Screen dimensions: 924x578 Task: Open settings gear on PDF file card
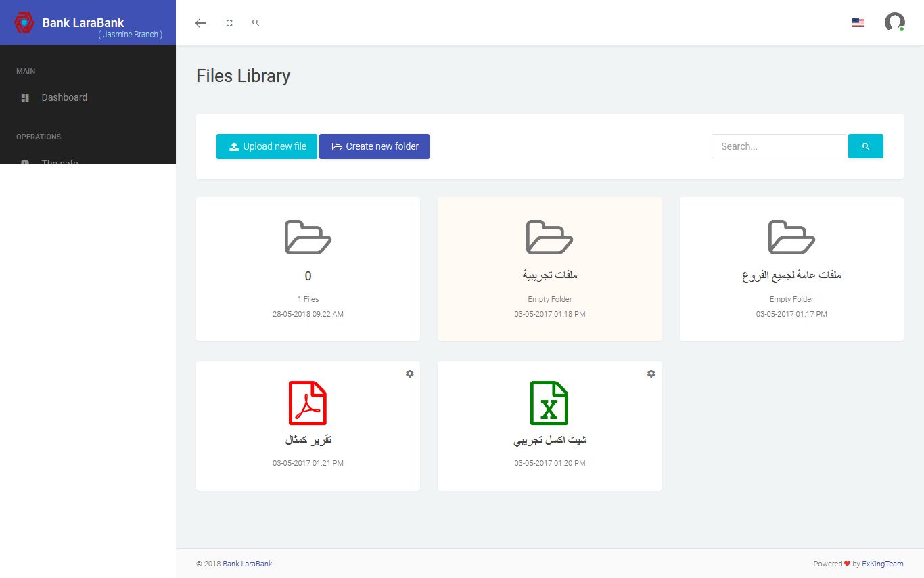click(x=409, y=374)
